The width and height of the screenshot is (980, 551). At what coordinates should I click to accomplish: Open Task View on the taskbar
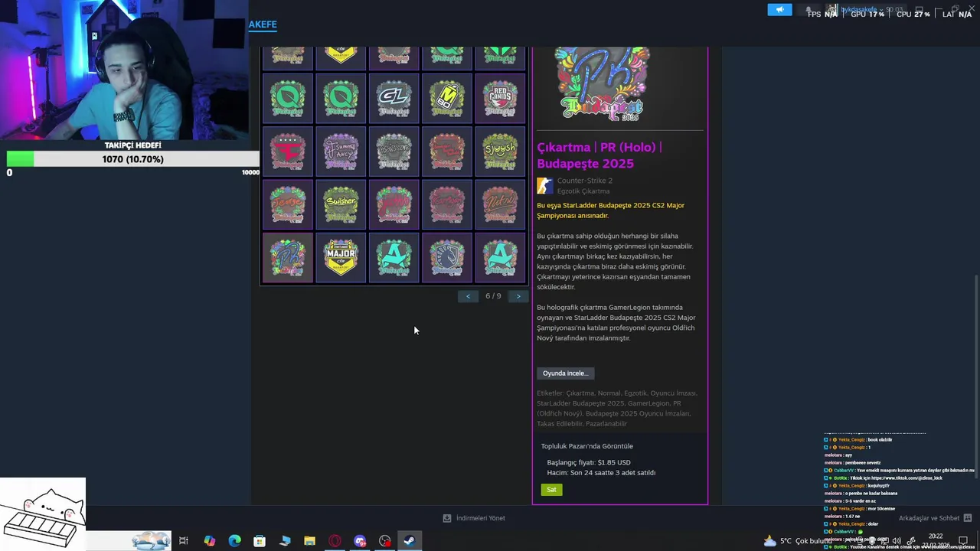coord(184,541)
